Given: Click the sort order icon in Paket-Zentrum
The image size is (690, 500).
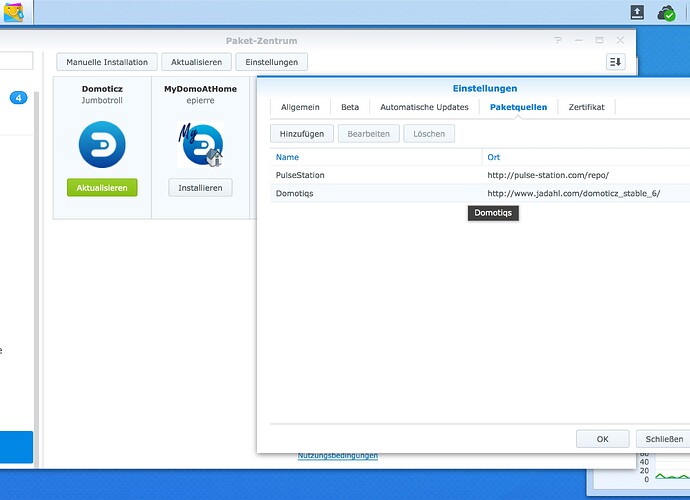Looking at the screenshot, I should coord(615,62).
